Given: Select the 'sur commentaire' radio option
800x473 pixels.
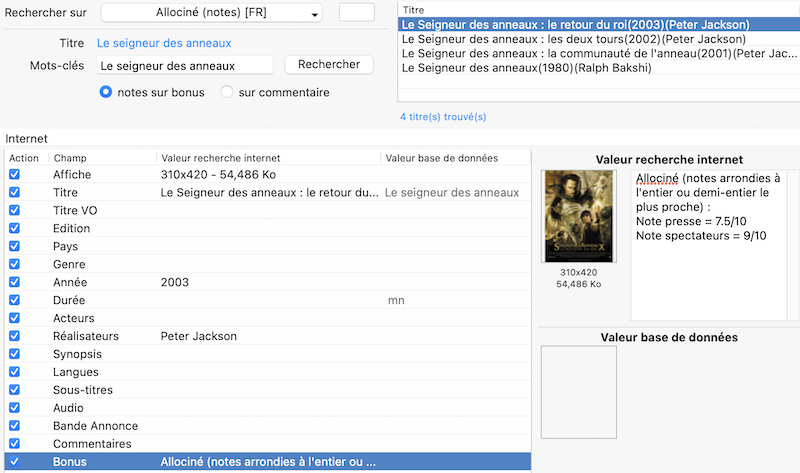Looking at the screenshot, I should coord(226,92).
